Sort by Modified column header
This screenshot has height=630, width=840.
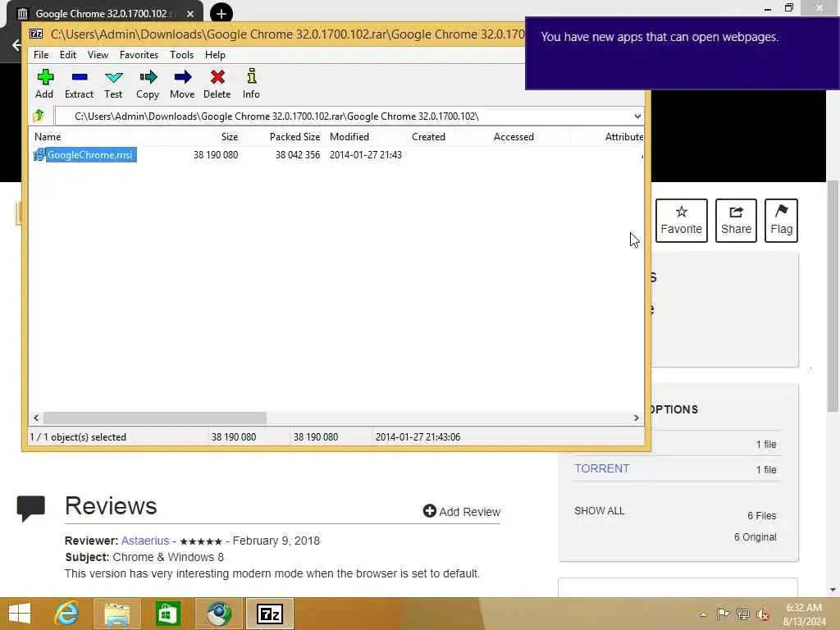[349, 137]
